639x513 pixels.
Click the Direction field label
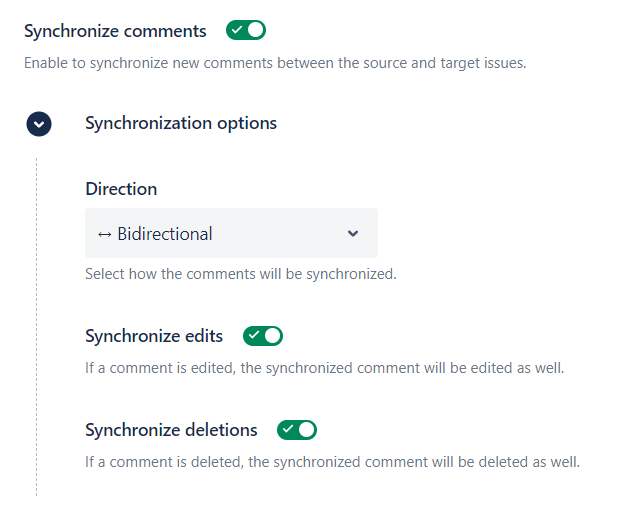coord(121,189)
